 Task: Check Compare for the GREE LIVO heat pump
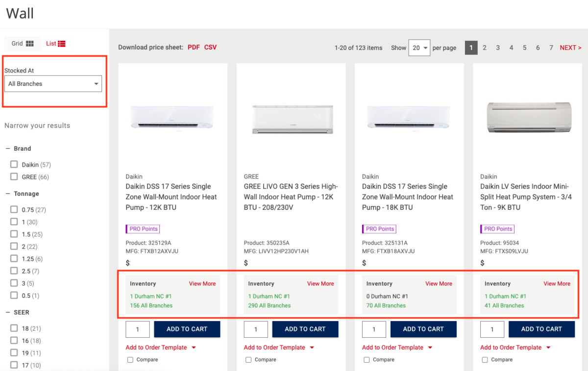click(x=248, y=359)
